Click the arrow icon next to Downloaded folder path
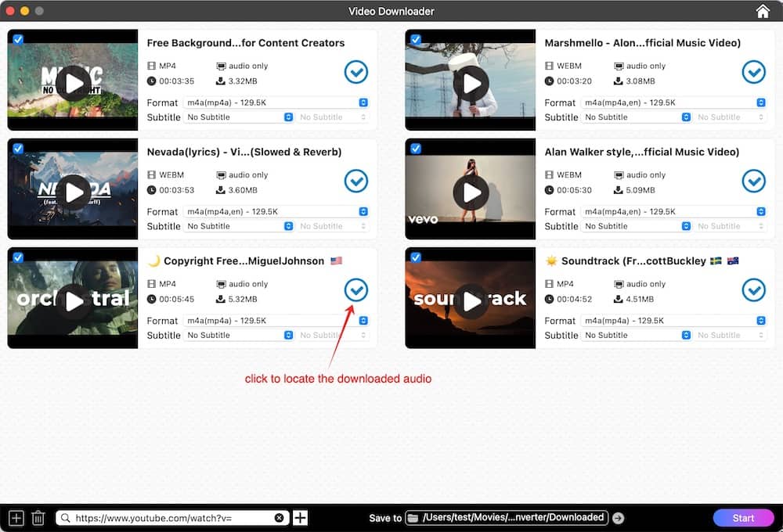 click(x=618, y=517)
